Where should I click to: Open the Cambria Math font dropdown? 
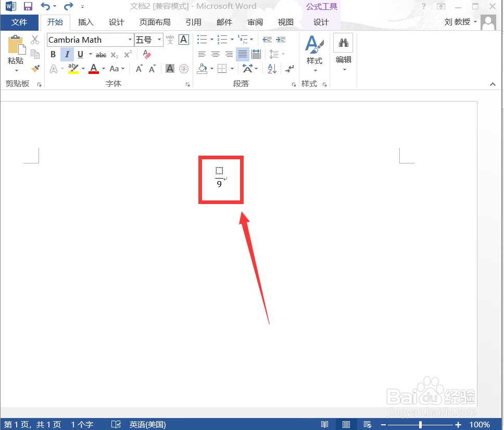pyautogui.click(x=130, y=40)
